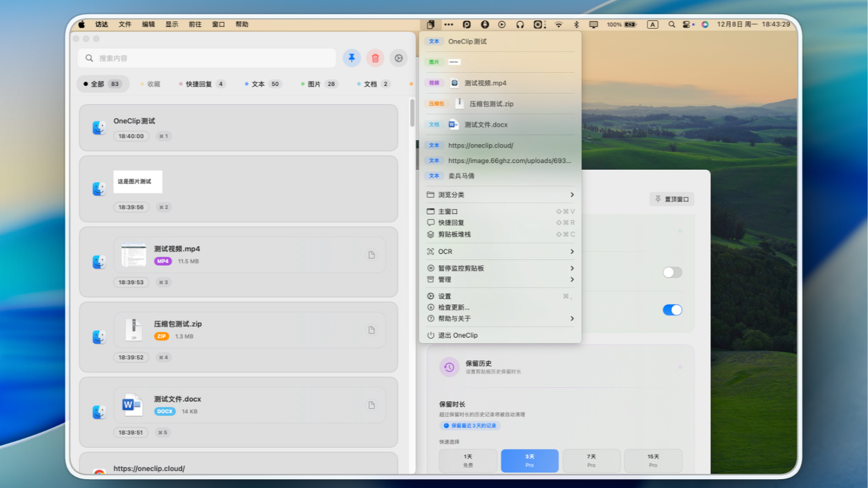Click 测试视频.mp4 video thumbnail in list

point(133,254)
